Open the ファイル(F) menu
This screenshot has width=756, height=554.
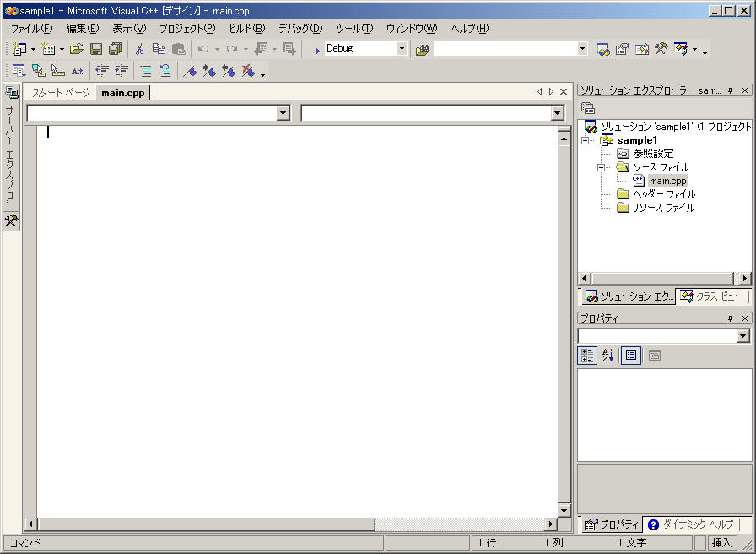(32, 29)
